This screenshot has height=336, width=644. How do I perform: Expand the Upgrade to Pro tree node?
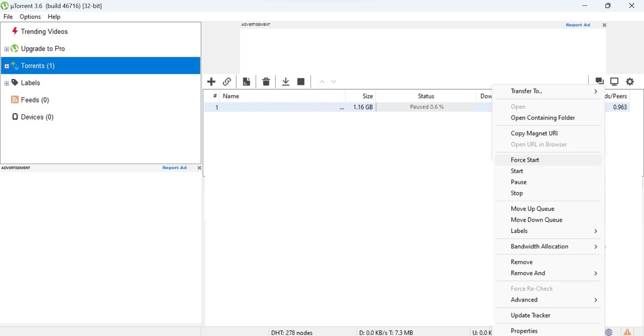click(x=7, y=49)
